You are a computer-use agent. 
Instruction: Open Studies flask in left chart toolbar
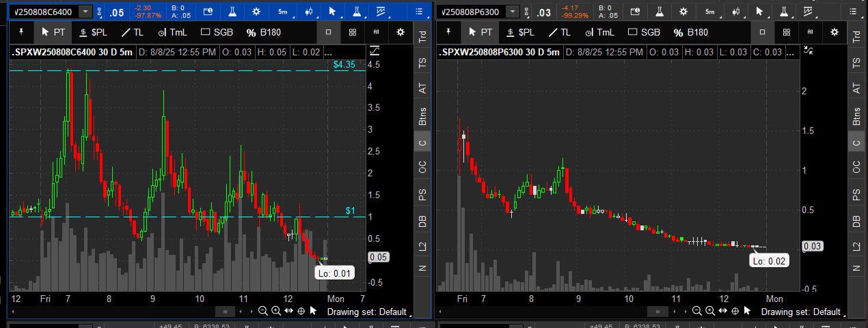(232, 12)
